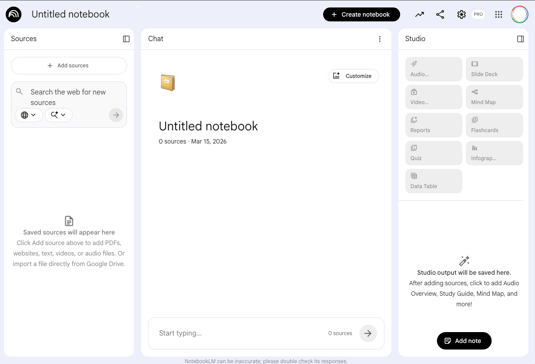
Task: Open the web source type dropdown
Action: [x=29, y=115]
